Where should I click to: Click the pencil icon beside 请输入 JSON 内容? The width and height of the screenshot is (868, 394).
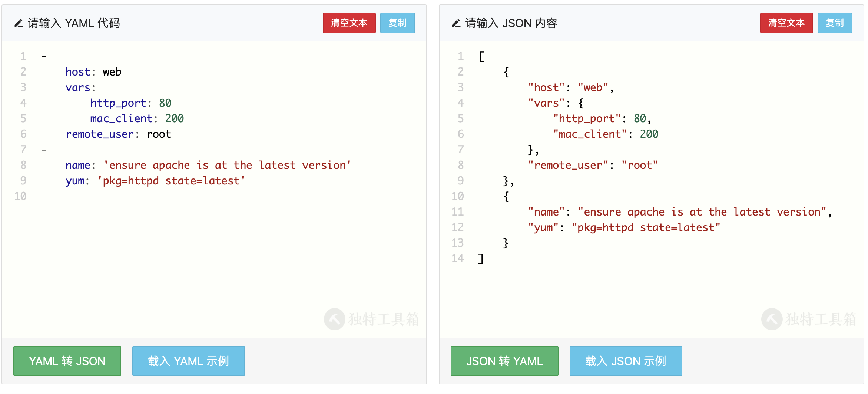[456, 23]
